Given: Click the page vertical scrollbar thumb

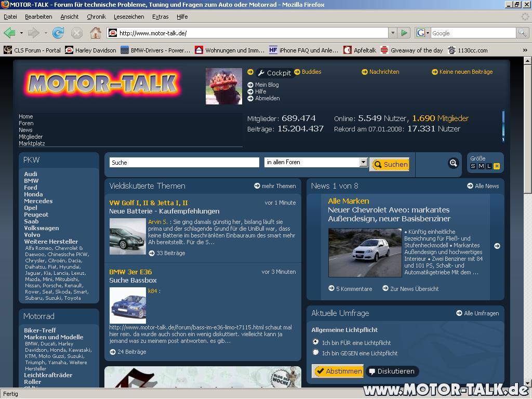Looking at the screenshot, I should [x=528, y=129].
